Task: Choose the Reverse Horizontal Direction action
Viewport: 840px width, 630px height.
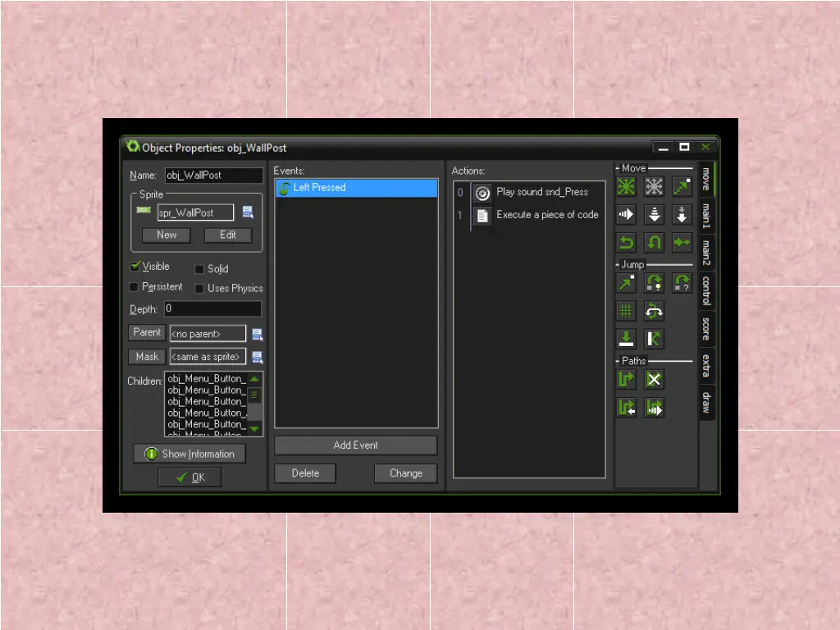Action: point(627,243)
